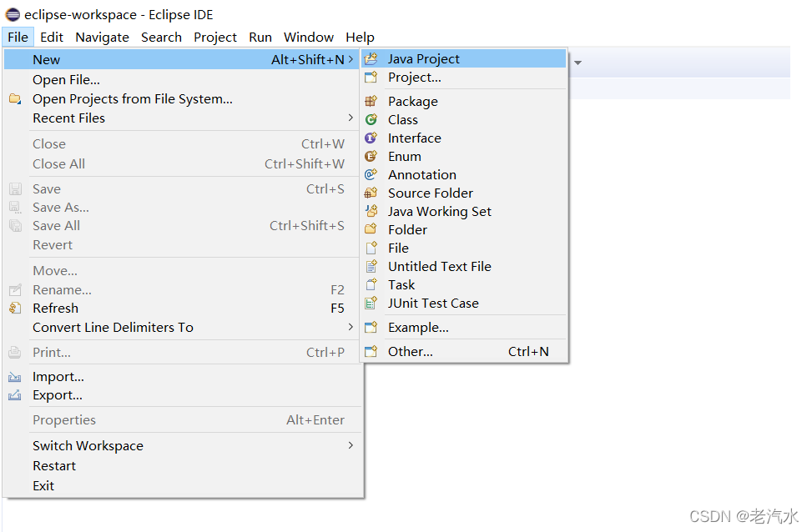Choose File from New submenu
812x532 pixels.
coord(465,248)
